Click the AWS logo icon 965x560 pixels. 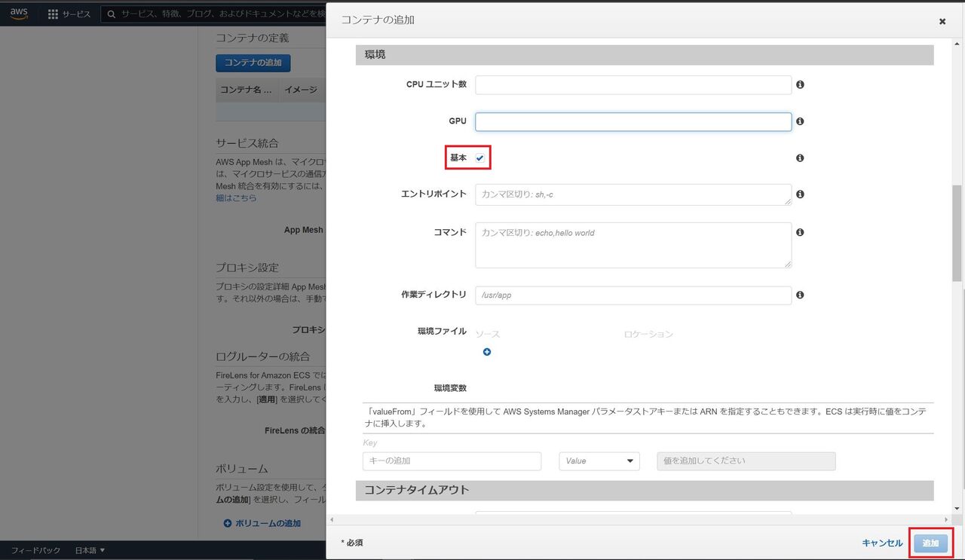point(19,14)
